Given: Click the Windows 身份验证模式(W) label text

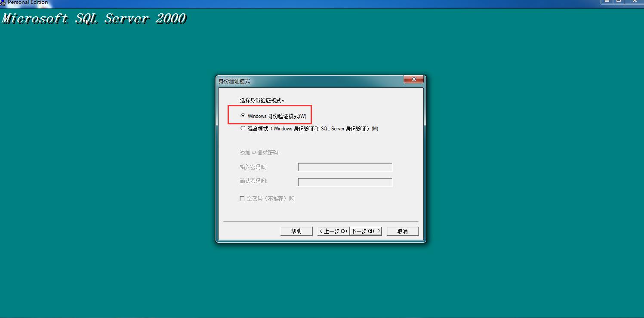Looking at the screenshot, I should pyautogui.click(x=275, y=115).
